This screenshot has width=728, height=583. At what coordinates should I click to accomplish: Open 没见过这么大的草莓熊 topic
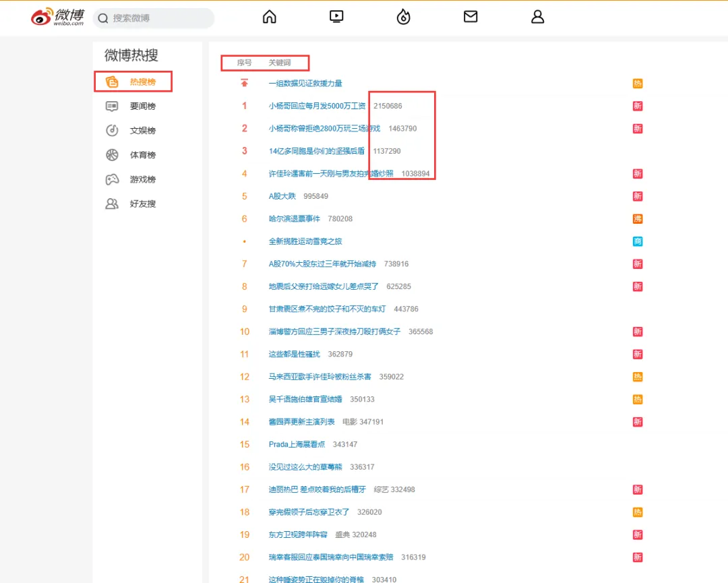(305, 467)
